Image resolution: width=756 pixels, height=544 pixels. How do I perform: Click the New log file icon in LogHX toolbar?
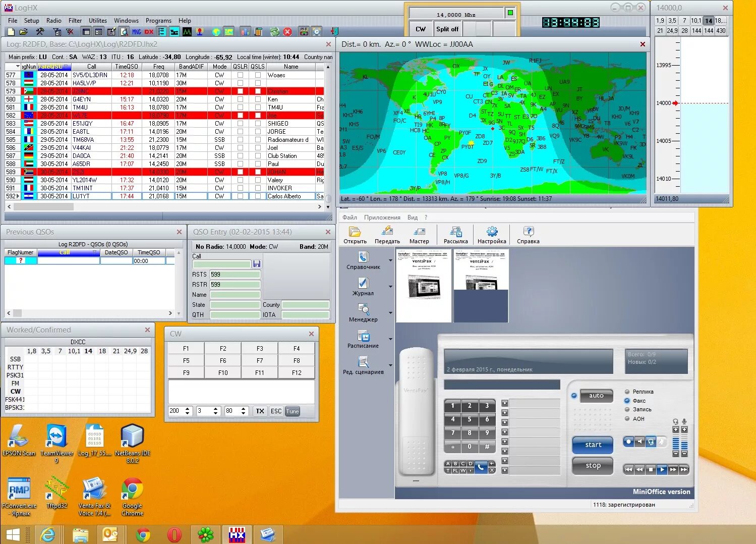11,32
